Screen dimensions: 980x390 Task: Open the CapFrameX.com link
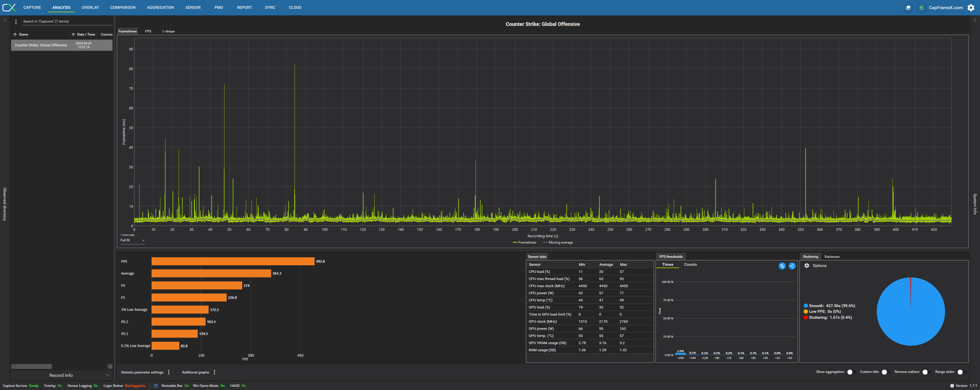click(946, 8)
